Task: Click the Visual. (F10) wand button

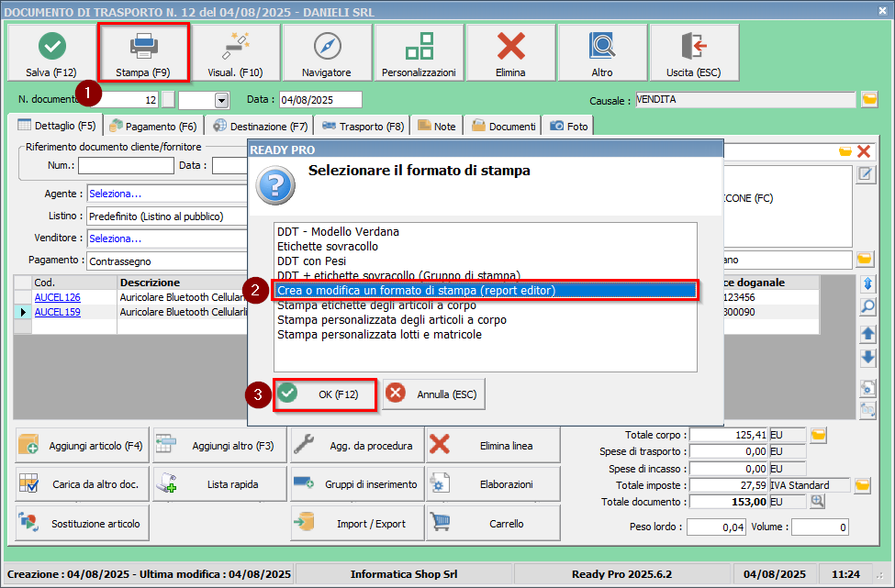Action: (235, 53)
